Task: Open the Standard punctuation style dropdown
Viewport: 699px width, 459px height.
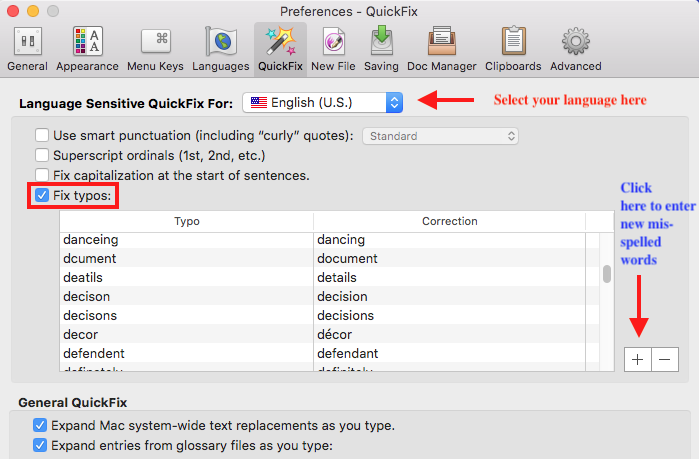Action: [x=440, y=135]
